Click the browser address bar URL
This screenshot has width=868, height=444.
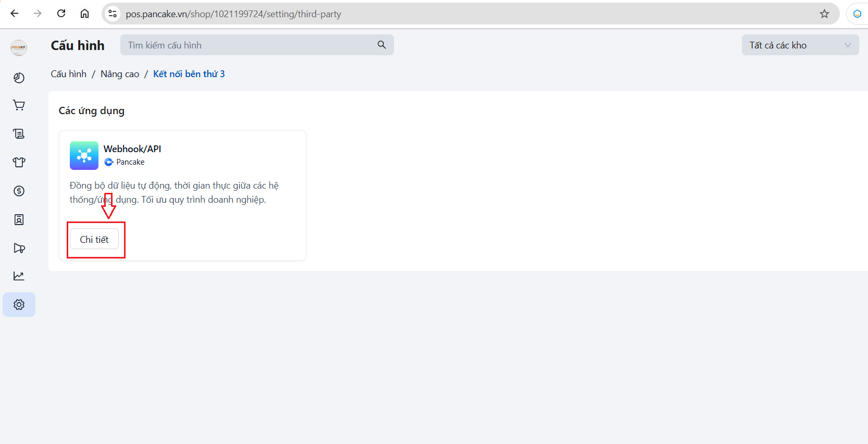coord(233,14)
